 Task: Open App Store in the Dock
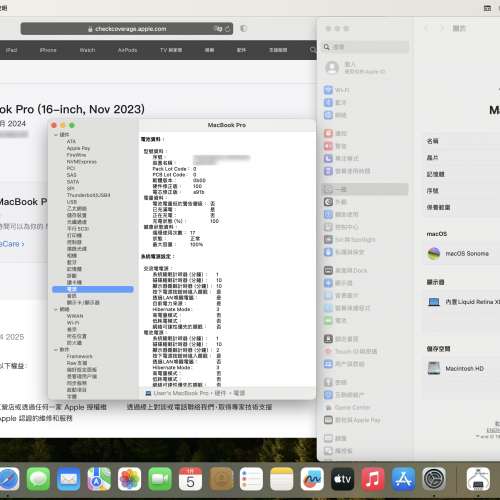403,479
